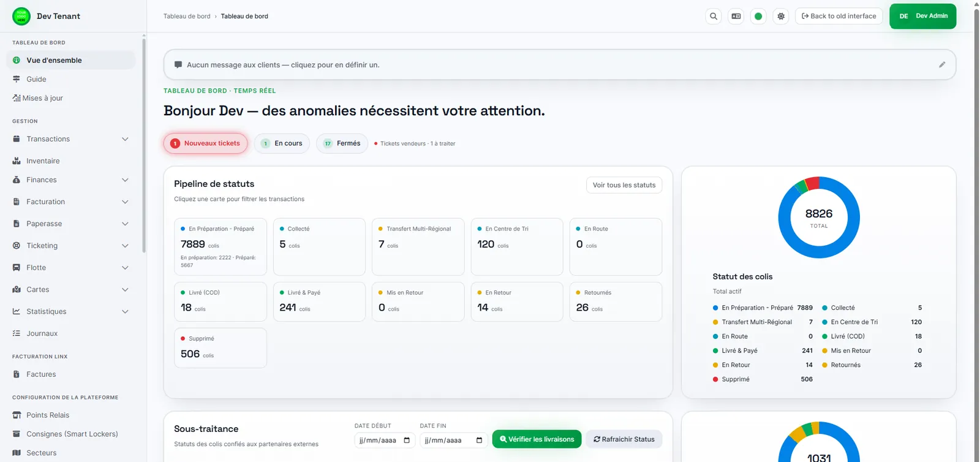Click the ID card icon in header

[736, 17]
